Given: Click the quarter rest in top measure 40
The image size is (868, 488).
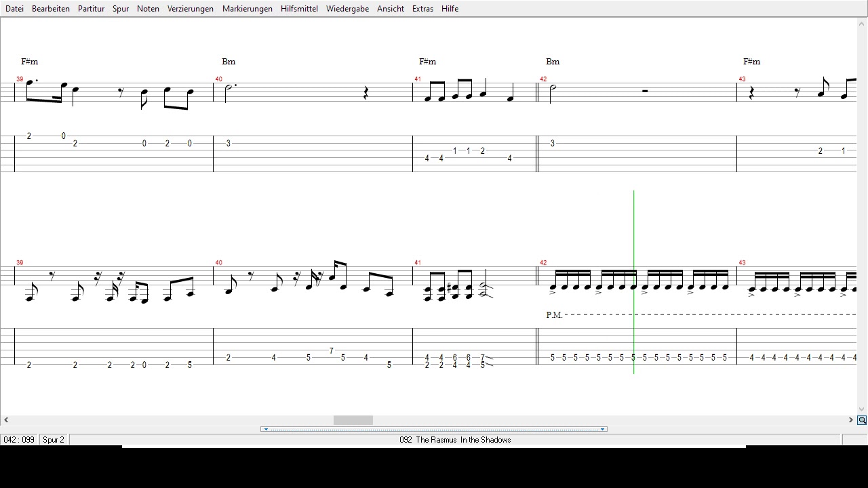Looking at the screenshot, I should [366, 93].
